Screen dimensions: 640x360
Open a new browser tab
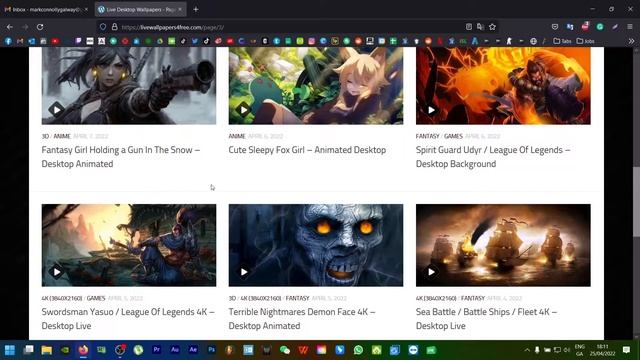click(196, 9)
